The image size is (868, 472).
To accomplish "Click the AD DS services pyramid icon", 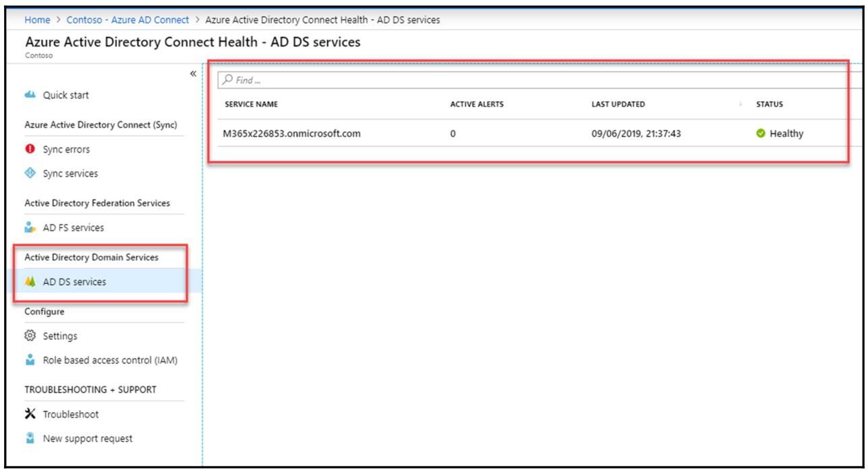I will click(x=29, y=283).
